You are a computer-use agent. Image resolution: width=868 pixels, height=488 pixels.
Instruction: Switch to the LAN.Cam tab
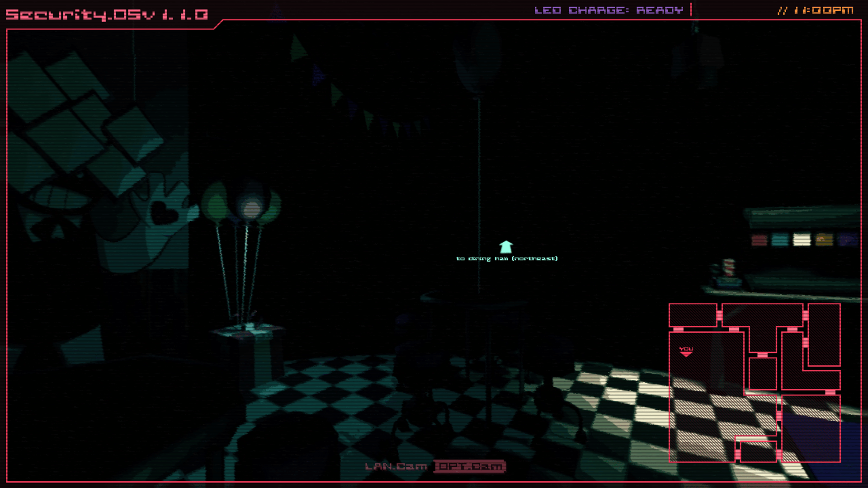396,466
